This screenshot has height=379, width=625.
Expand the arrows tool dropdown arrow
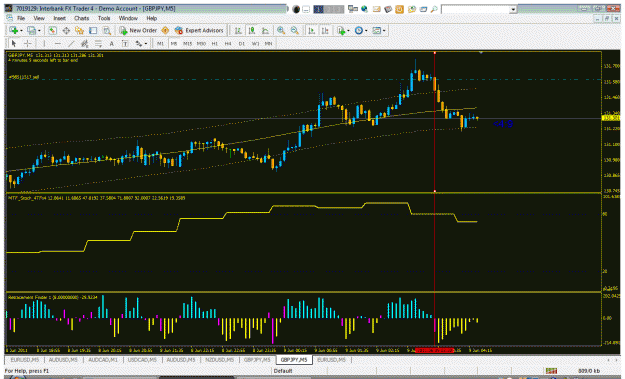145,44
